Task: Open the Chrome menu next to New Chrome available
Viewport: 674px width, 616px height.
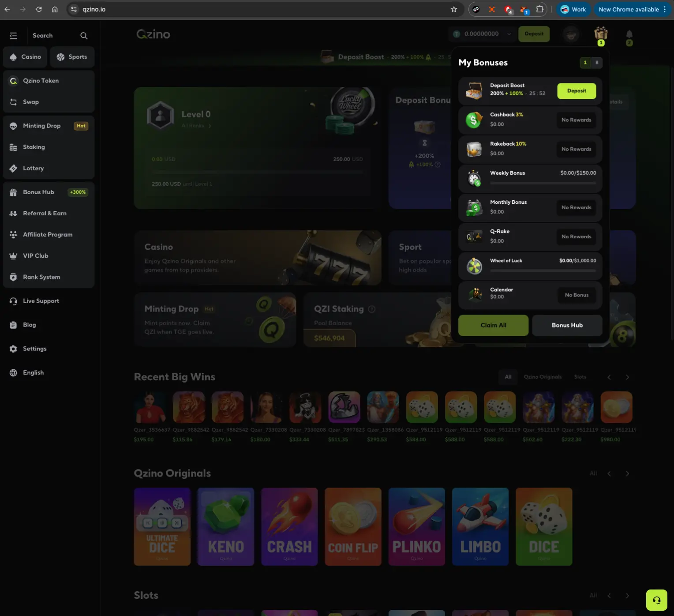Action: pos(664,9)
